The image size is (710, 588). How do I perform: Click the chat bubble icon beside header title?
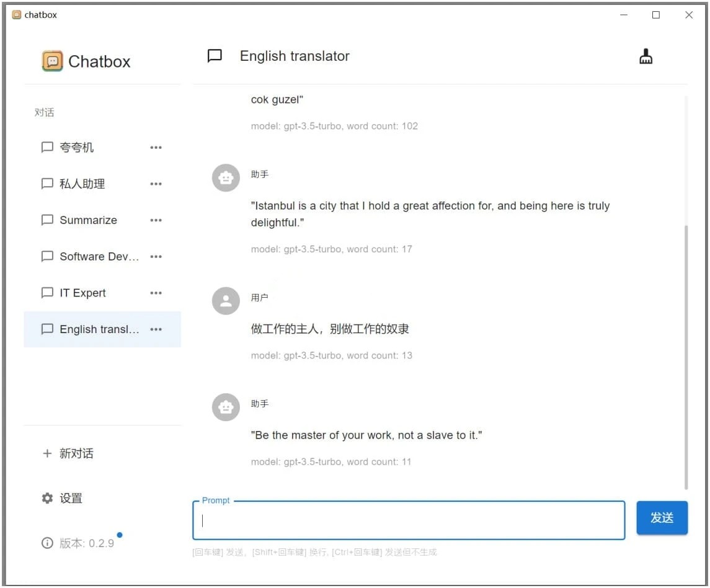click(215, 56)
